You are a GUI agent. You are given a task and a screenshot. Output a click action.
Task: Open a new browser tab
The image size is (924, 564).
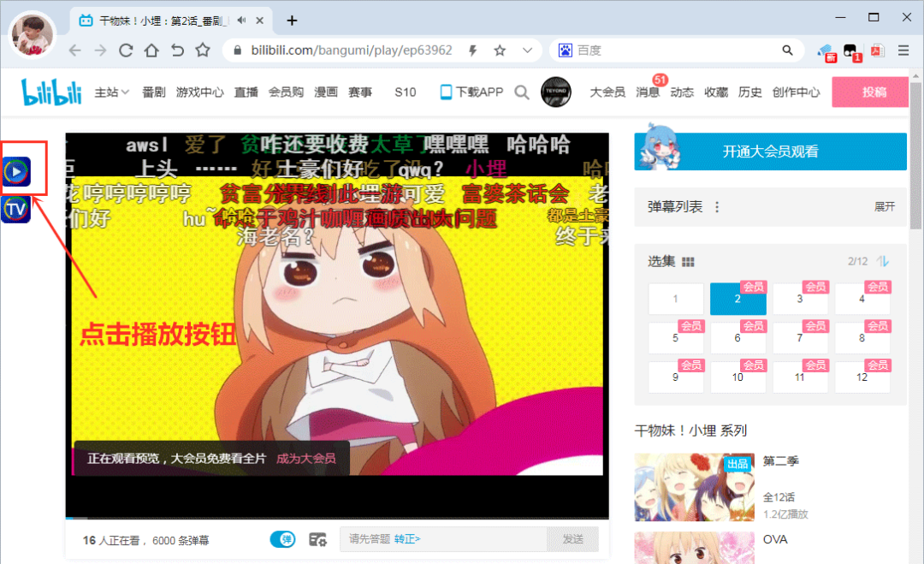pyautogui.click(x=292, y=21)
